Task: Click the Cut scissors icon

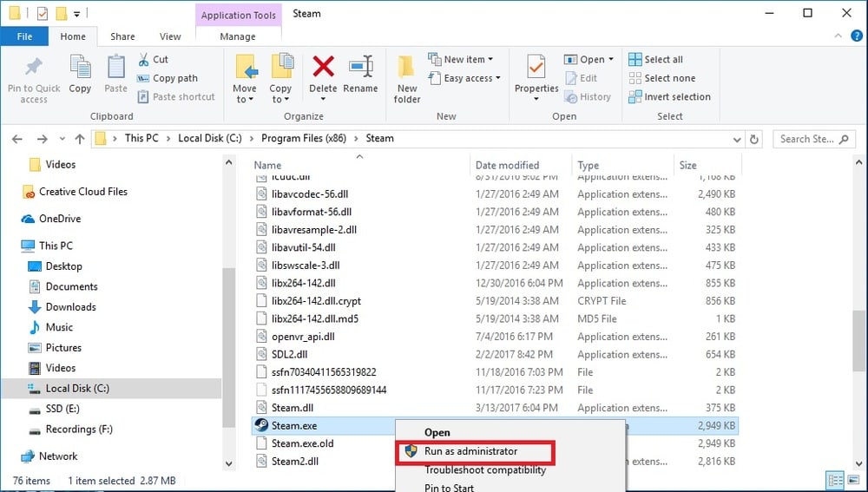Action: pos(143,59)
